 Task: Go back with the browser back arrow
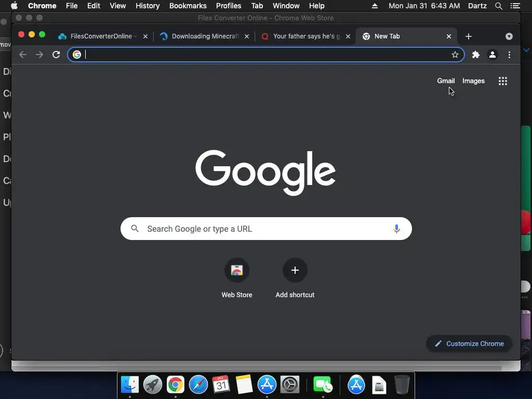23,55
